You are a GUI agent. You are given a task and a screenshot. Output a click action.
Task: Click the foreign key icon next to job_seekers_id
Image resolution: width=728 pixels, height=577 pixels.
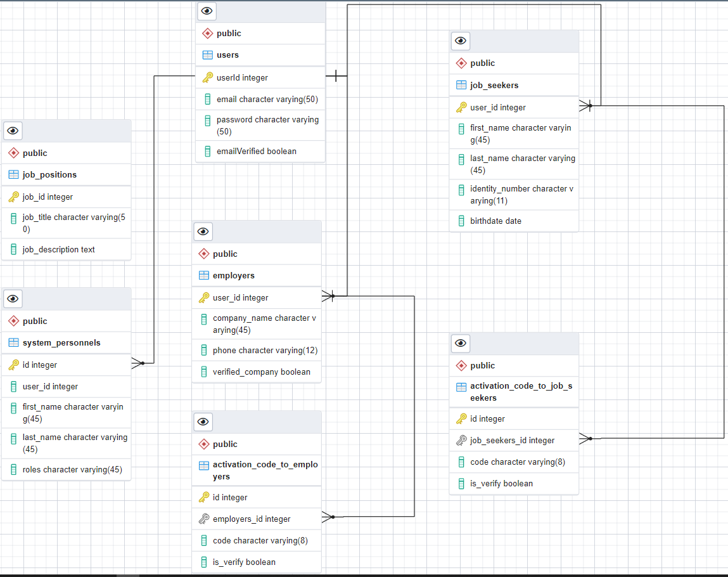[x=461, y=440]
